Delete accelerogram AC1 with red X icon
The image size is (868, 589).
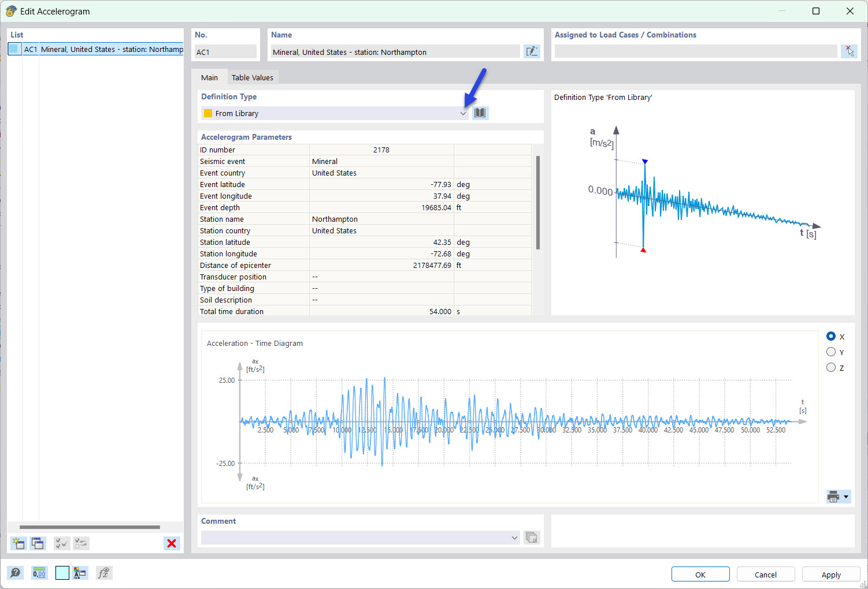[171, 543]
